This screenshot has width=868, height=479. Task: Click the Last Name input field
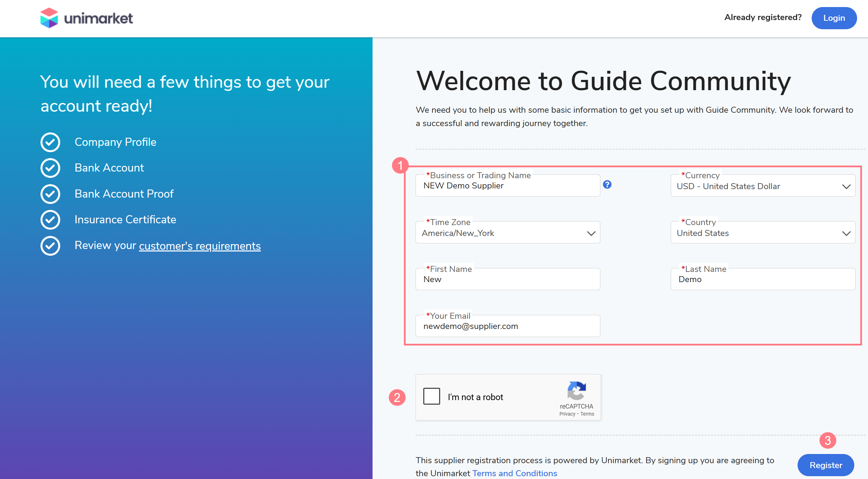pyautogui.click(x=763, y=279)
